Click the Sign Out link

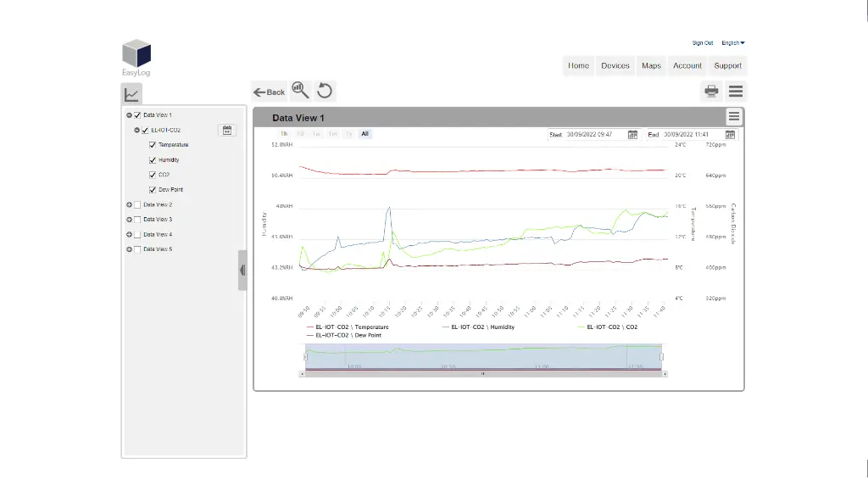tap(703, 42)
